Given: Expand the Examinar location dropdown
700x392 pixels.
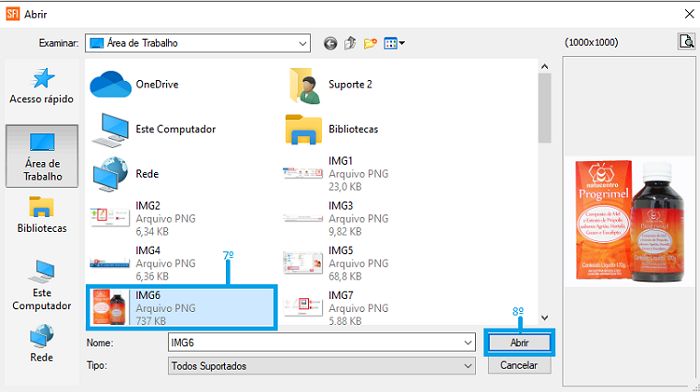Looking at the screenshot, I should click(303, 43).
